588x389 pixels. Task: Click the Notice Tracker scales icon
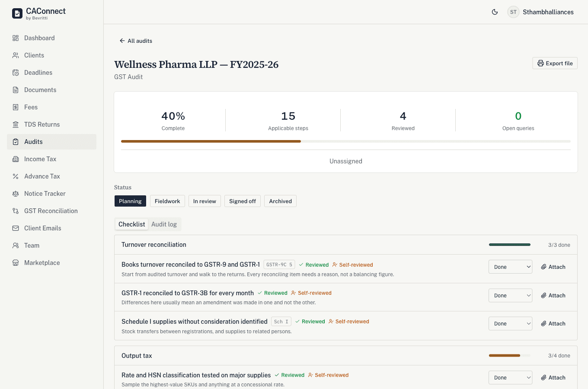[16, 194]
